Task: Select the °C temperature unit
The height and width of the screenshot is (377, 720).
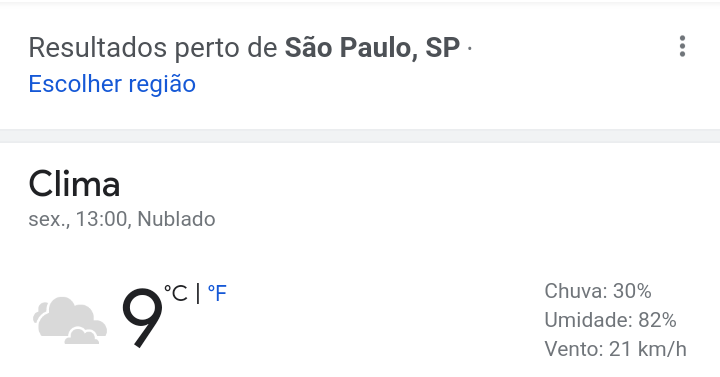Action: [x=176, y=293]
